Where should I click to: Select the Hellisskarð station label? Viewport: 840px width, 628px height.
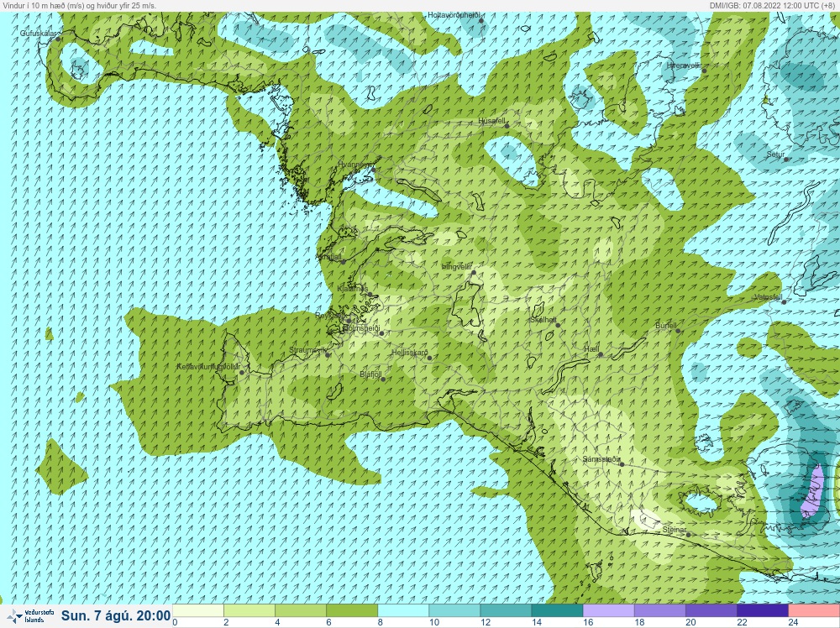click(x=410, y=353)
